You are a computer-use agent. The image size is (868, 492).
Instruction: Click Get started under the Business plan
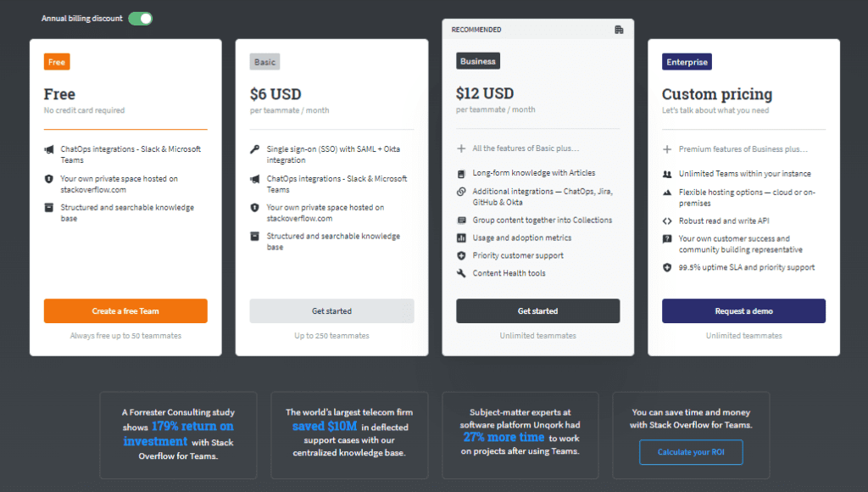538,310
